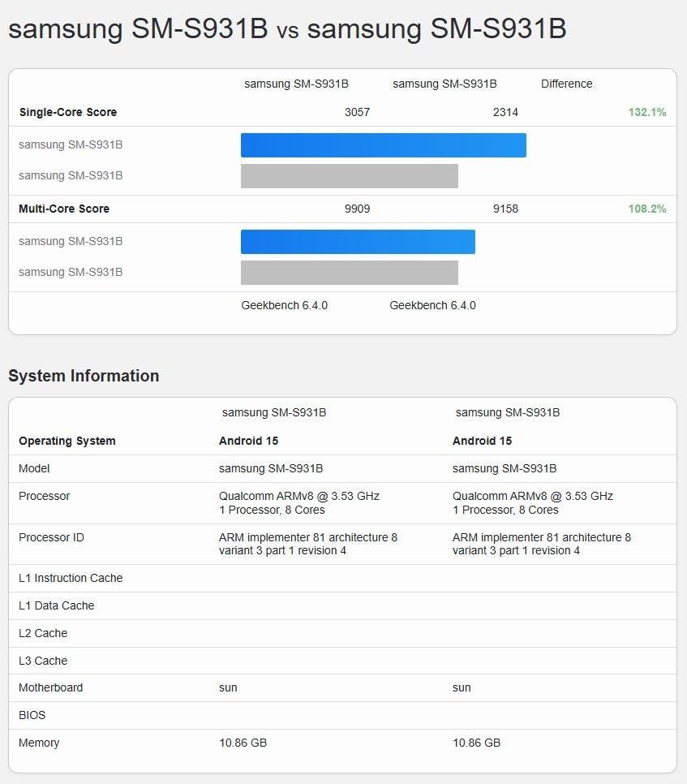This screenshot has width=687, height=784.
Task: Click the L1 Instruction Cache label
Action: 71,578
